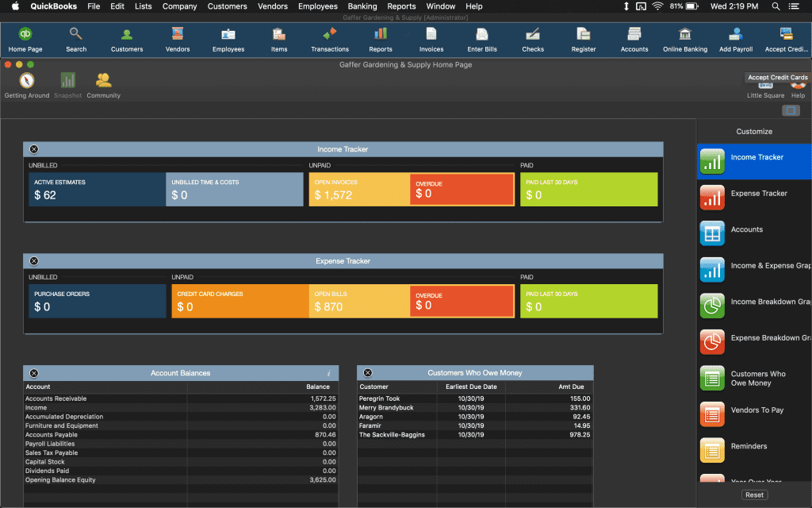The width and height of the screenshot is (812, 508).
Task: Close the Account Balances panel
Action: (x=34, y=373)
